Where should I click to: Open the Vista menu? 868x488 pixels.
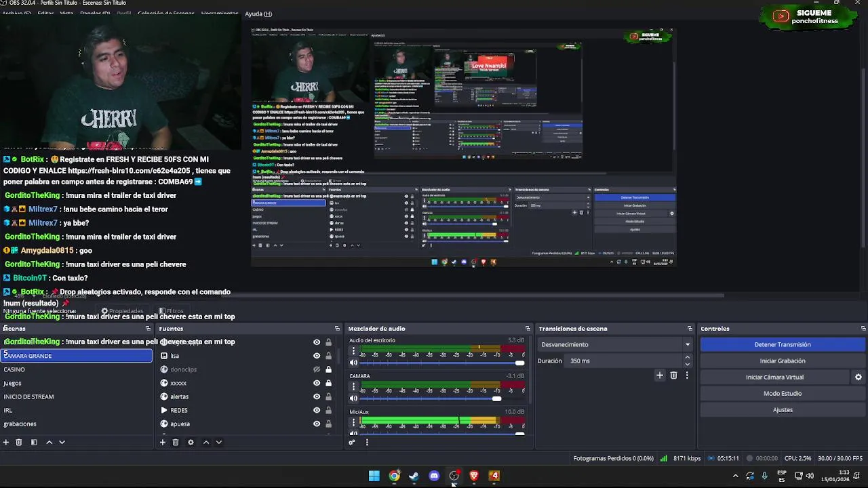[x=66, y=14]
